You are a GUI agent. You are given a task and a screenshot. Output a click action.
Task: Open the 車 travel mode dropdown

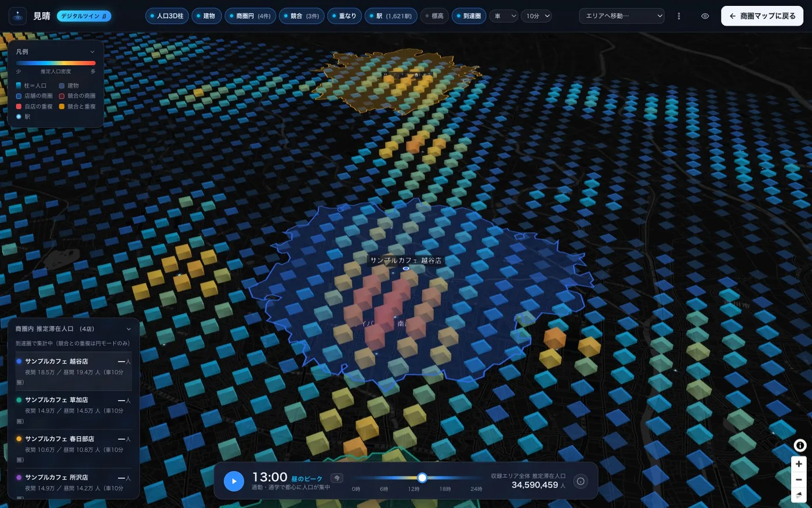click(503, 16)
